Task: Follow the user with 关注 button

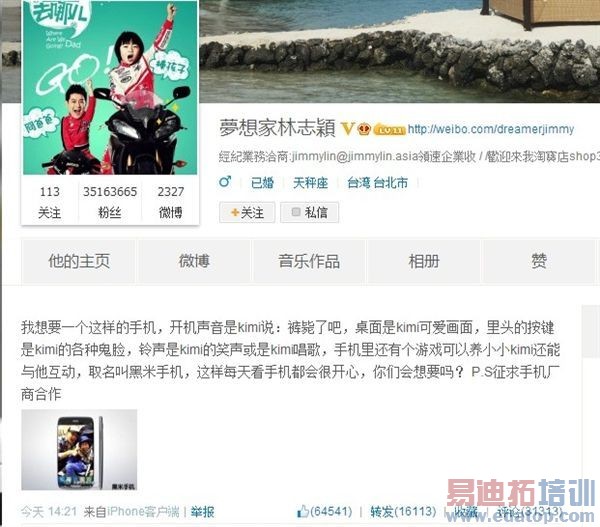Action: click(247, 212)
